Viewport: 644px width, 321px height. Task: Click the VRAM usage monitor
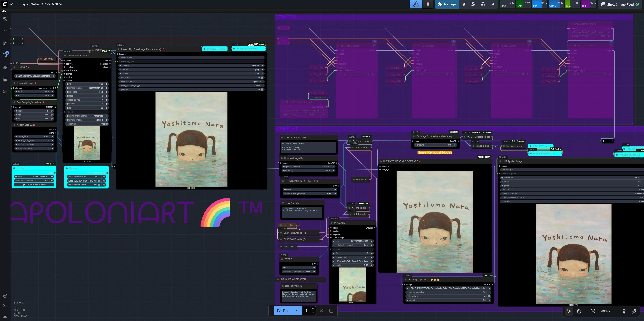coord(556,4)
